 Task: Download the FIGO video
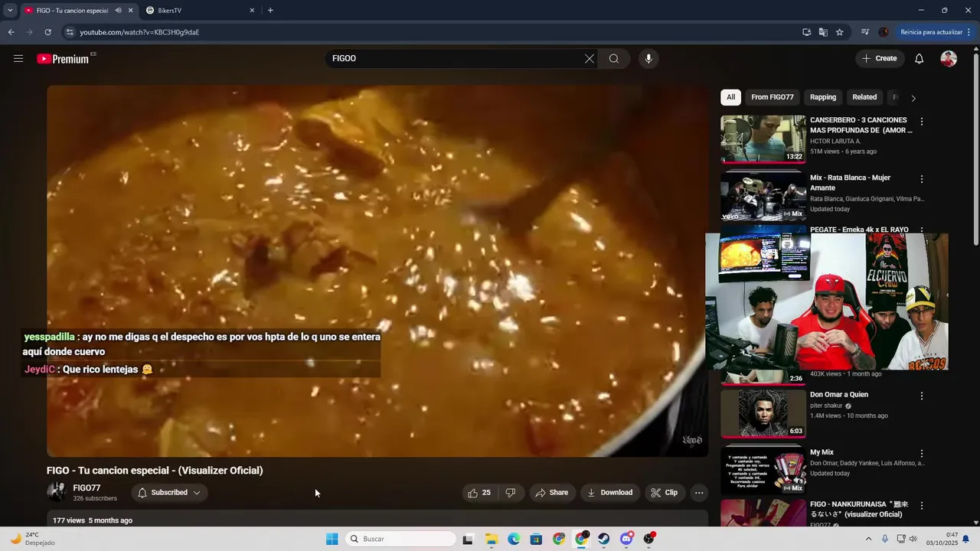pyautogui.click(x=610, y=493)
